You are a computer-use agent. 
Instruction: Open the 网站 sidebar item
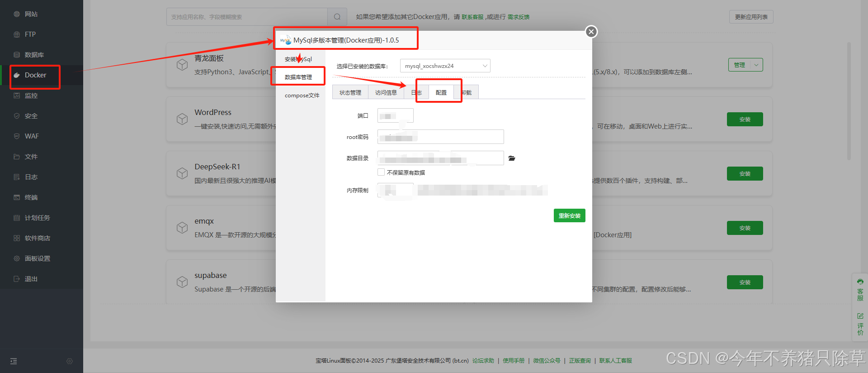coord(31,14)
